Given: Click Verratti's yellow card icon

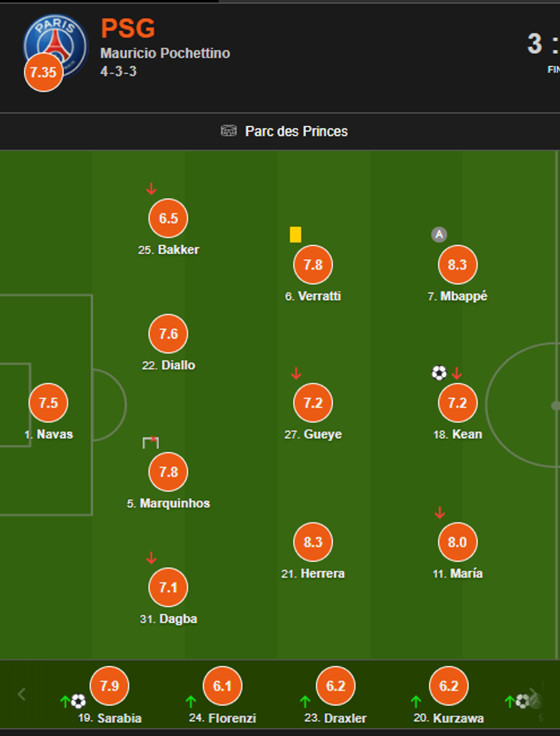Looking at the screenshot, I should (x=295, y=234).
